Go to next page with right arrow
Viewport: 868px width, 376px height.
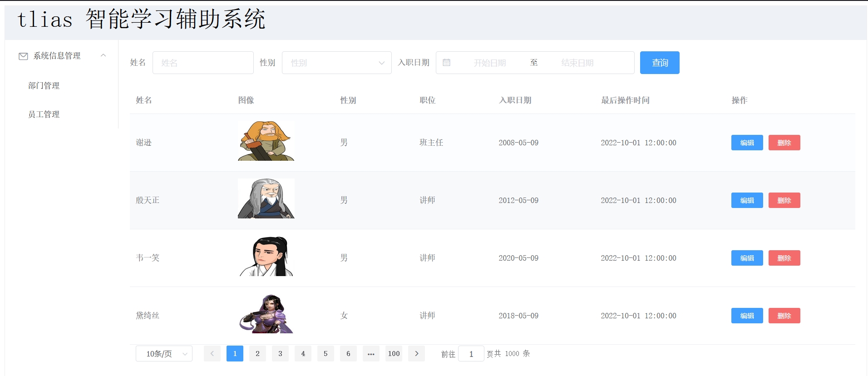pos(416,354)
